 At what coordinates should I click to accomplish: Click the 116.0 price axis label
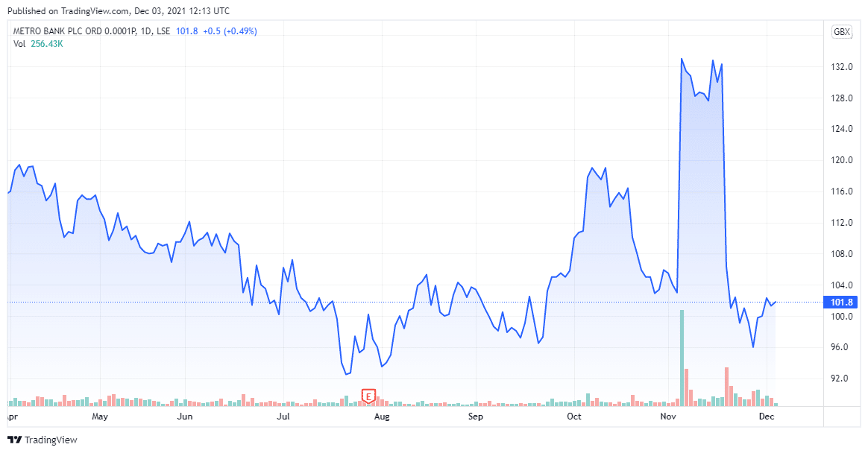pyautogui.click(x=841, y=191)
